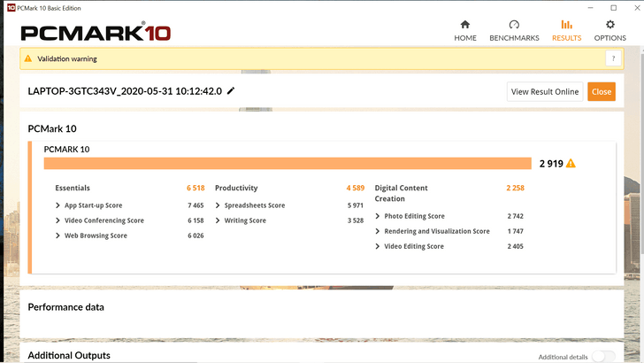
Task: Click the Productivity heading
Action: 236,188
